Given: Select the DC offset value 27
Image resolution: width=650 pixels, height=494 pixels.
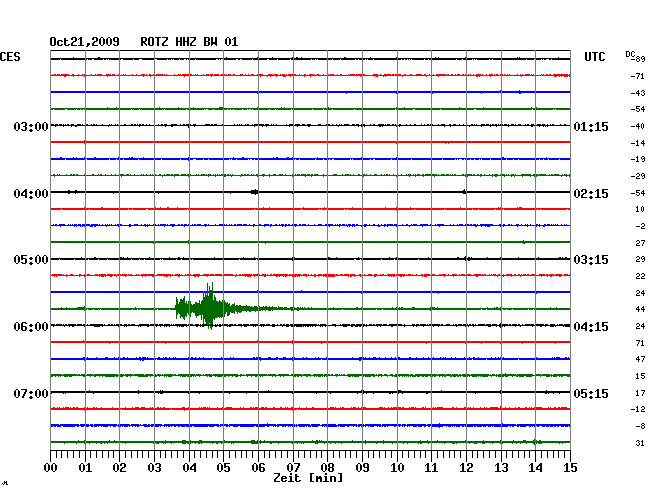Looking at the screenshot, I should (640, 243).
